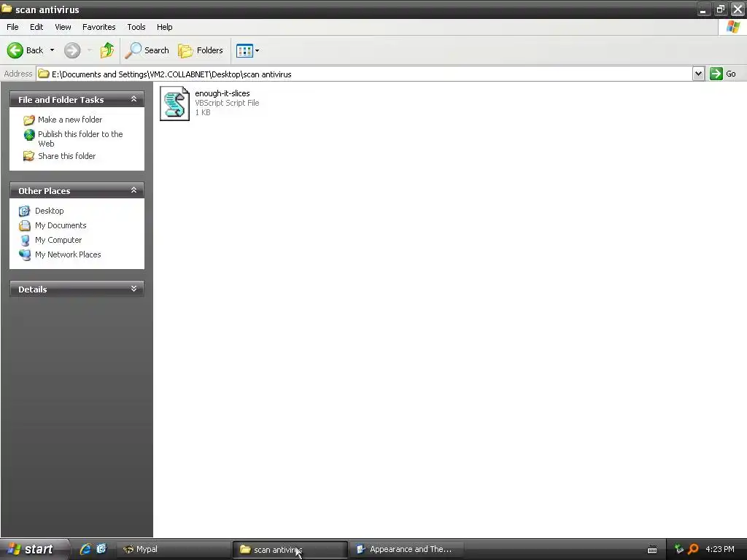Image resolution: width=747 pixels, height=560 pixels.
Task: Open My Network Places link
Action: pyautogui.click(x=68, y=254)
